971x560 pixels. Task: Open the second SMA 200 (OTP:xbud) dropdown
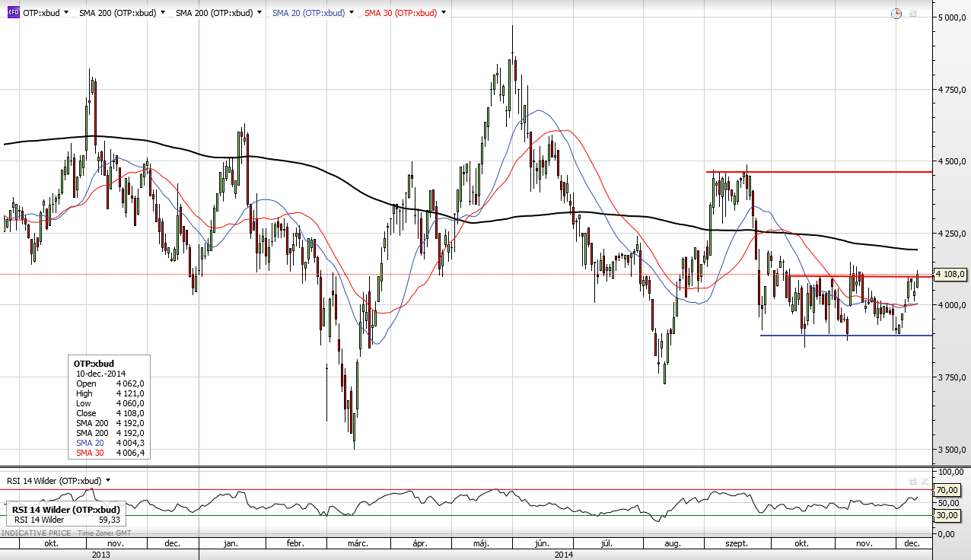tap(259, 13)
